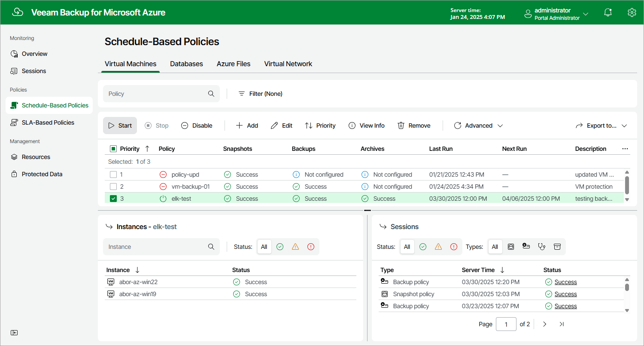This screenshot has height=346, width=644.
Task: Open Protected Data in the sidebar
Action: (42, 174)
